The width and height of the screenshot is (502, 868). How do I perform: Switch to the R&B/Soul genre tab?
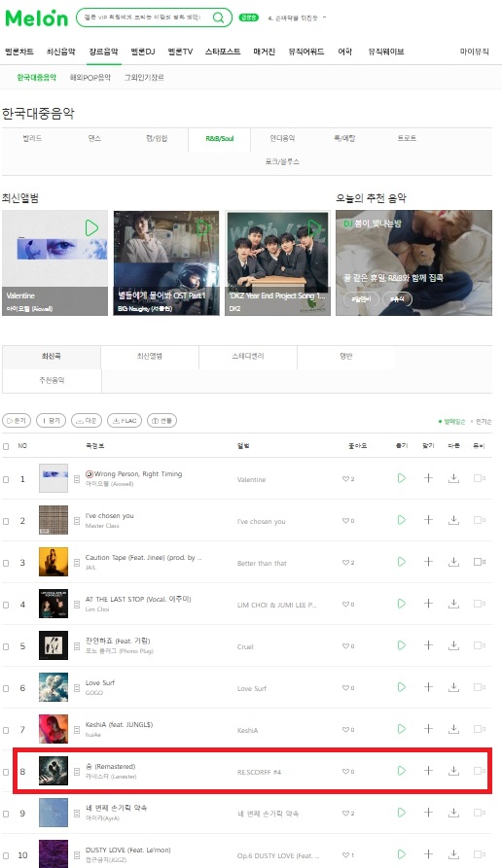point(220,139)
